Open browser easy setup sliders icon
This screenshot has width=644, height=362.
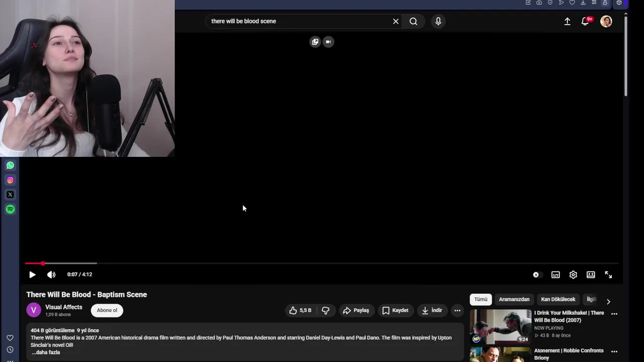[x=594, y=3]
